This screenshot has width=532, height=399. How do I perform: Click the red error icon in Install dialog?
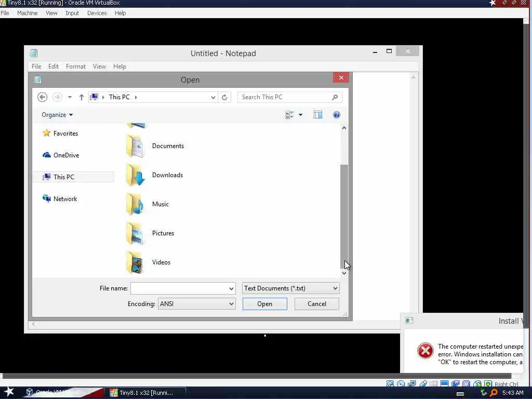pyautogui.click(x=425, y=351)
